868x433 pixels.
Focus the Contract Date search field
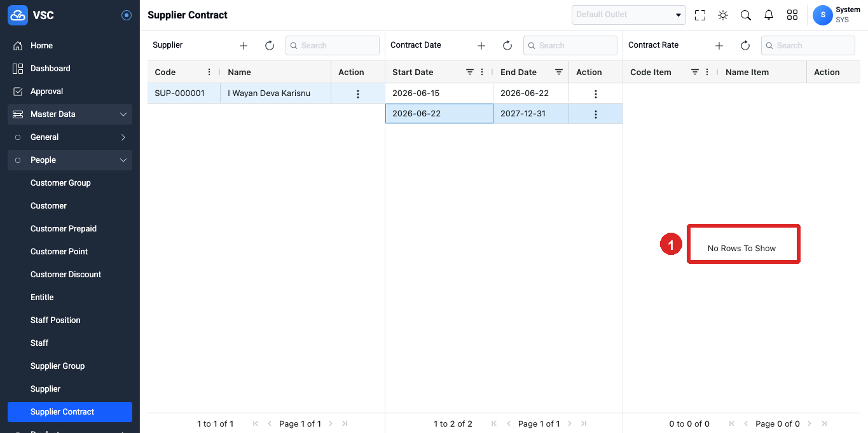[x=570, y=45]
